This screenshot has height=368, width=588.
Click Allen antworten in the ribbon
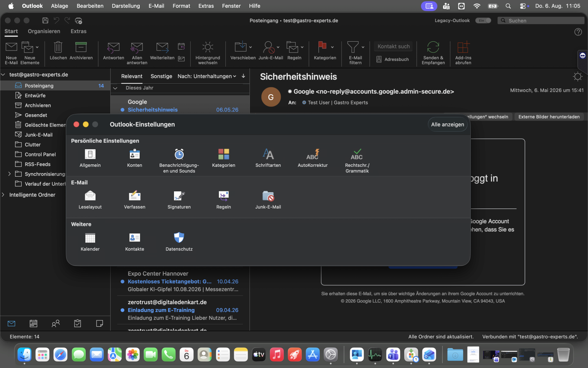pos(137,53)
